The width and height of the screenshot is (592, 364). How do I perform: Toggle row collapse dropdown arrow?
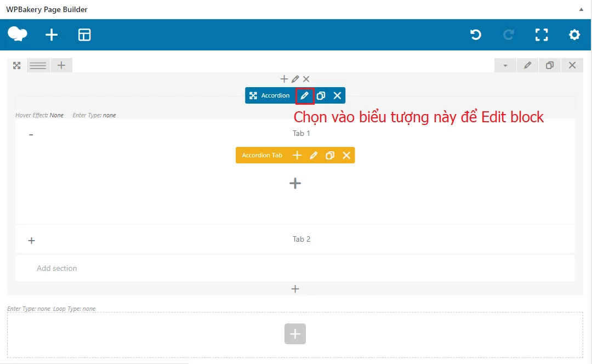505,65
